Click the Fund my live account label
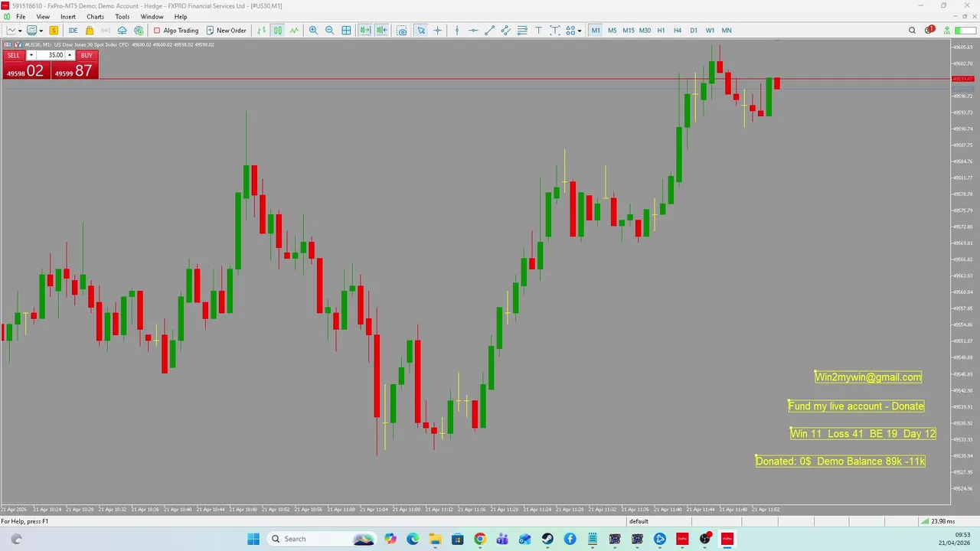980x551 pixels. (856, 406)
